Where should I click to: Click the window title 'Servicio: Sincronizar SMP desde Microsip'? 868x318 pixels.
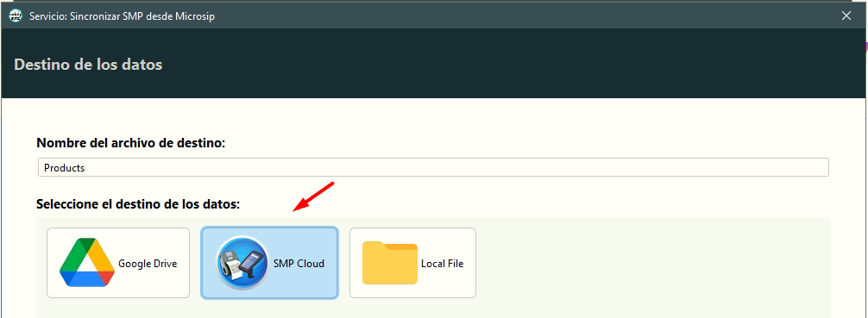tap(122, 16)
